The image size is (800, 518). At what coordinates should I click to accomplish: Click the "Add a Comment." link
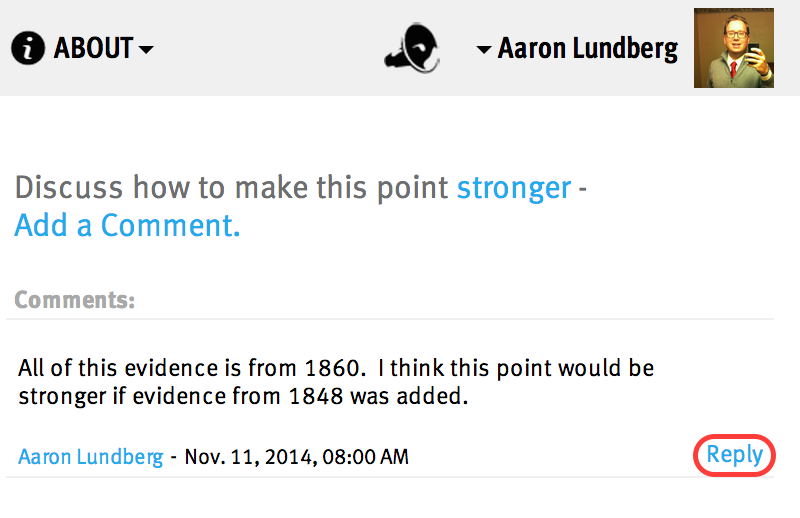[x=127, y=225]
